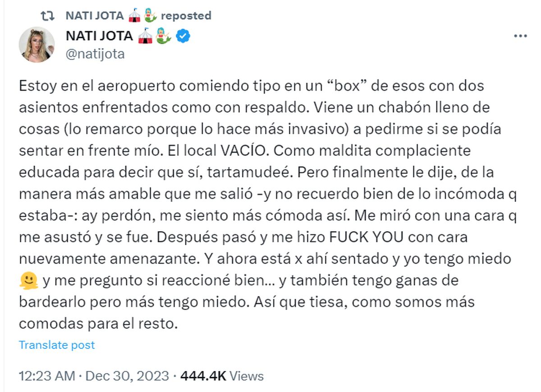Open the "NATI JOTA" name in the reposted line

pos(95,16)
